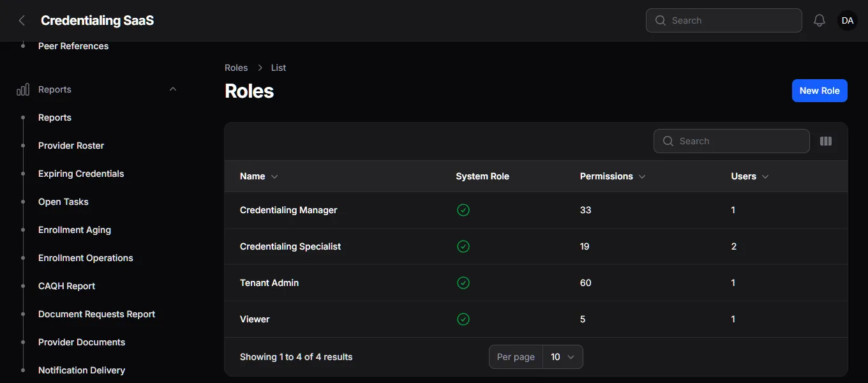
Task: Open Document Requests Report
Action: pyautogui.click(x=97, y=314)
